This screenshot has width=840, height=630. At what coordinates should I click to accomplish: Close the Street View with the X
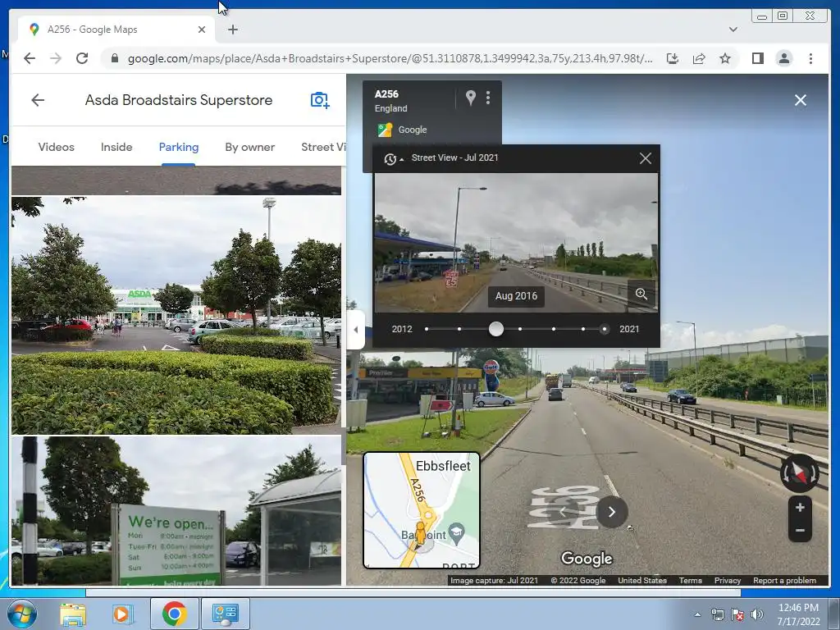point(801,100)
